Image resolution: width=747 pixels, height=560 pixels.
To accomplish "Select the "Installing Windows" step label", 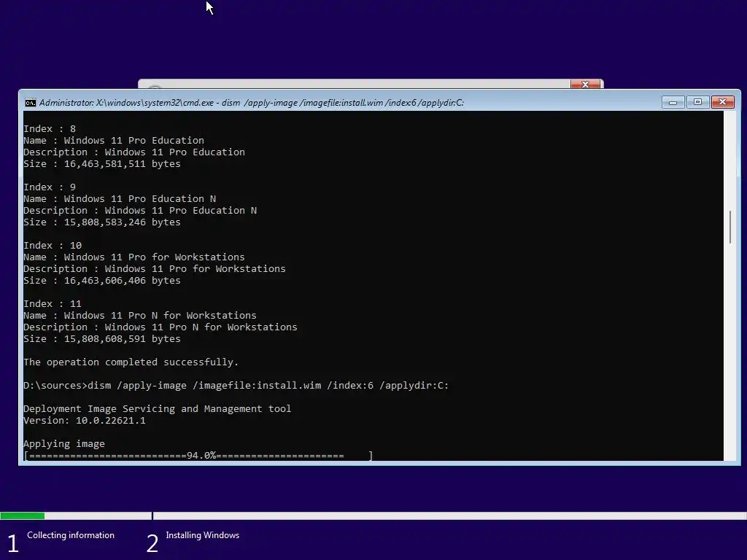I will coord(203,535).
